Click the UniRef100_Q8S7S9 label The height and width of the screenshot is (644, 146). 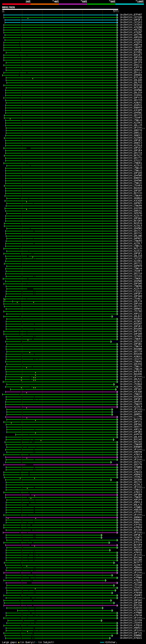coord(131,351)
